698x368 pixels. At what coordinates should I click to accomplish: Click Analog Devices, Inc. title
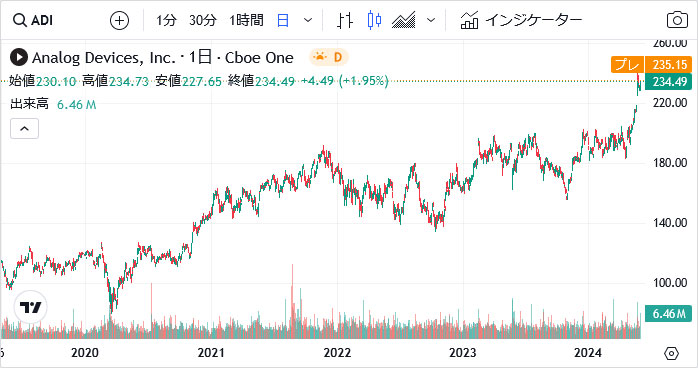(104, 58)
